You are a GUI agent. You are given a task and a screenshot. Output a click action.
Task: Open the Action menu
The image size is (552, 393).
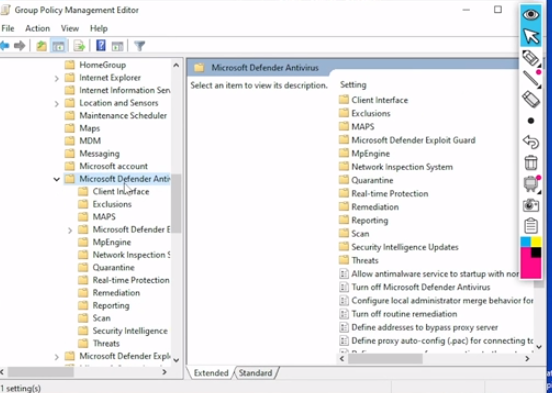tap(37, 28)
